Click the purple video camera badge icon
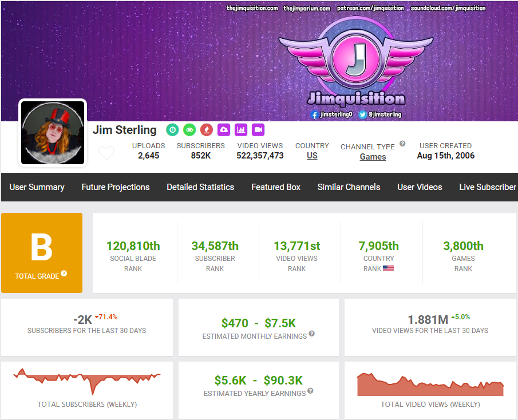Screen dimensions: 518x420 (x=258, y=130)
